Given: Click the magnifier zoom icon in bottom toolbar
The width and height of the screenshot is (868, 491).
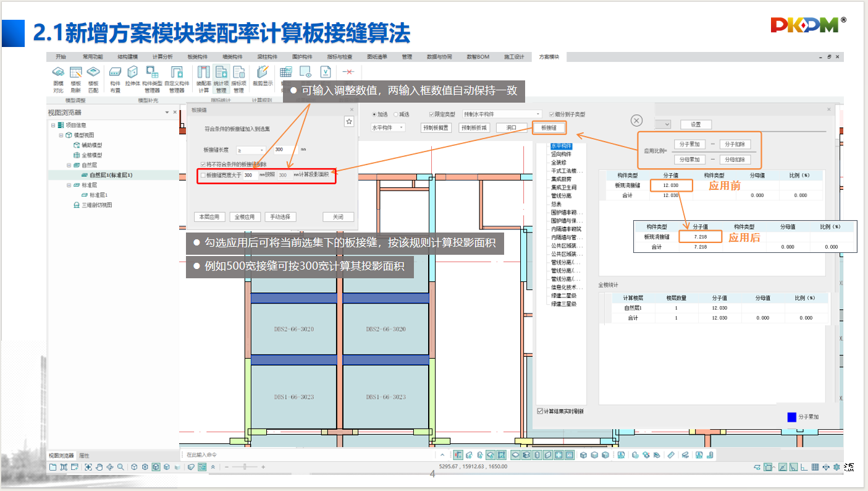Looking at the screenshot, I should (x=120, y=467).
